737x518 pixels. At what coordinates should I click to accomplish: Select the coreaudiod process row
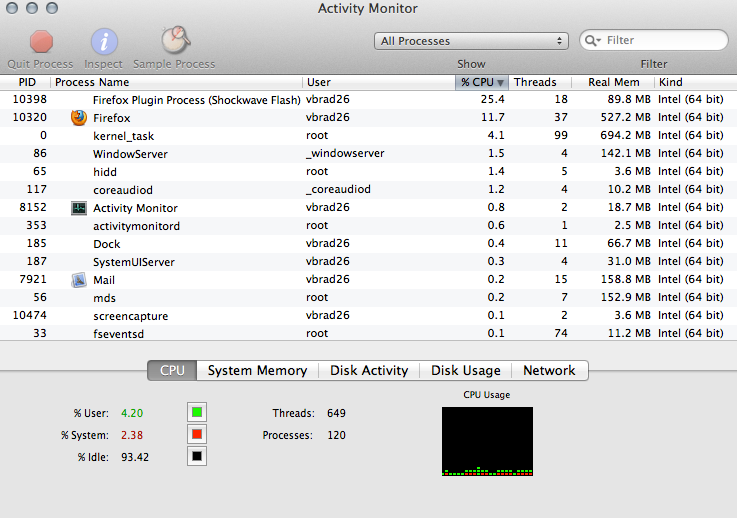coord(368,189)
